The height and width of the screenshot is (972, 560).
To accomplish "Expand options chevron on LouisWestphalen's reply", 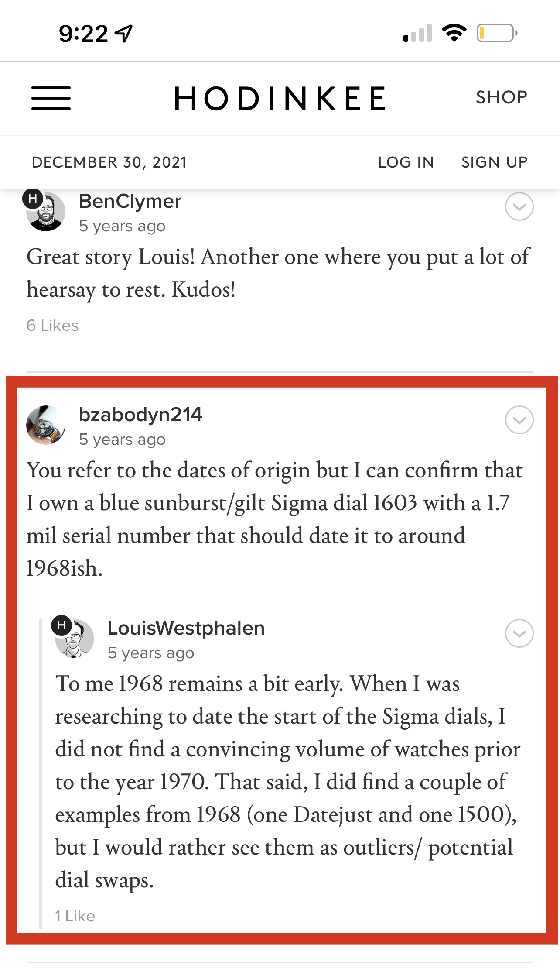I will (519, 633).
